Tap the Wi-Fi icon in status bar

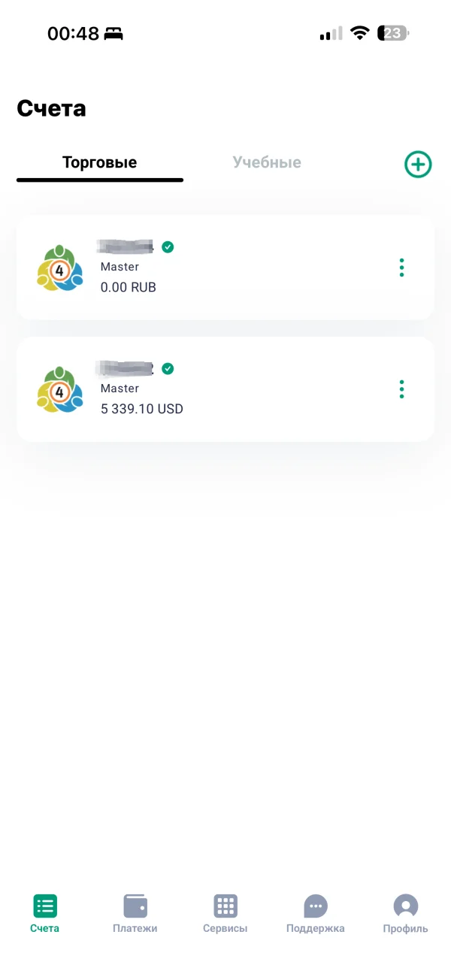point(360,33)
